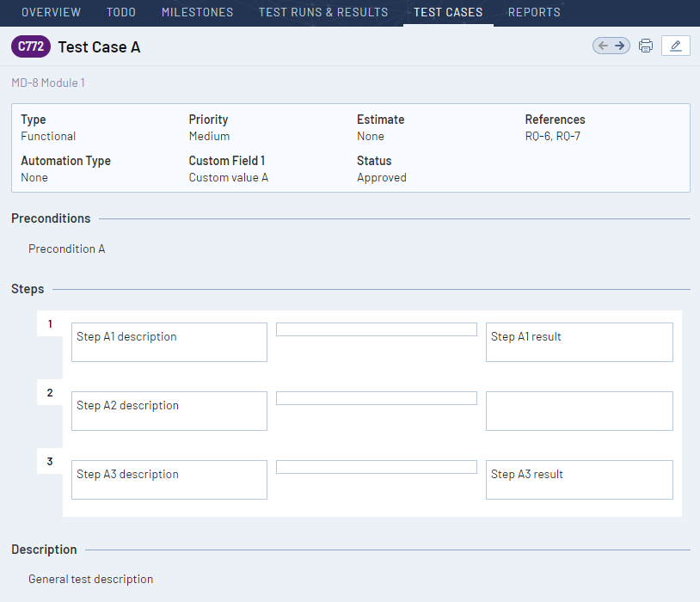This screenshot has height=602, width=700.
Task: Open the Milestones tab
Action: click(x=197, y=12)
